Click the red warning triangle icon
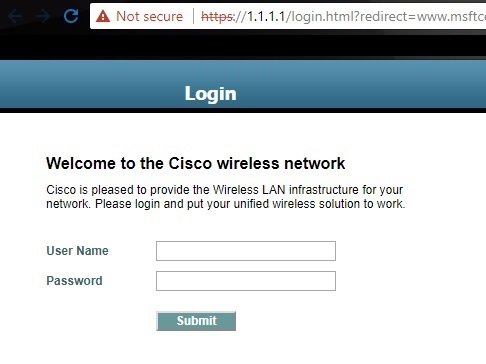 tap(103, 16)
